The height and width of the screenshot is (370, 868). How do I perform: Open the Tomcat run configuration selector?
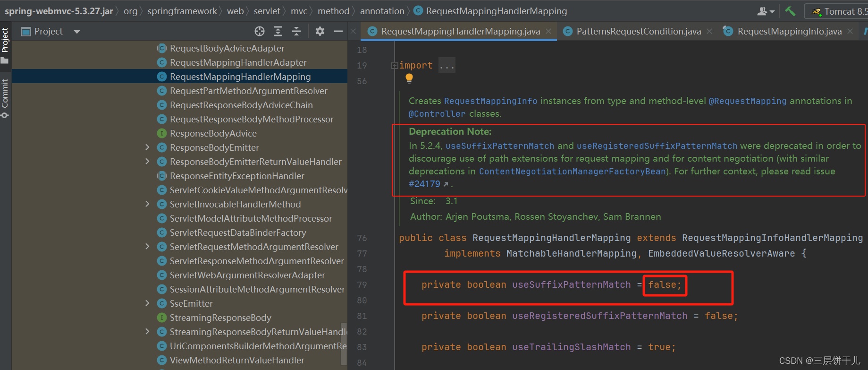[838, 11]
